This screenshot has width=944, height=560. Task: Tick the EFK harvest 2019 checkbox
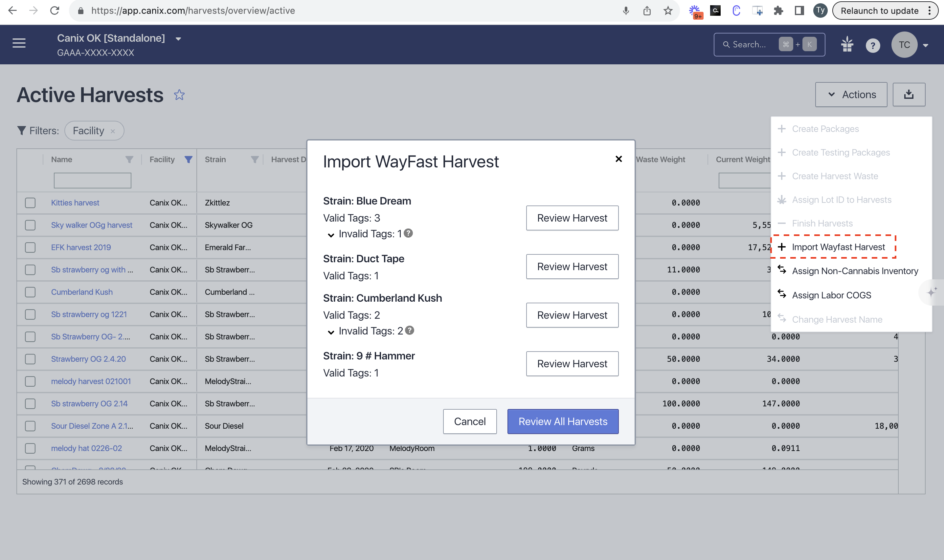[30, 248]
